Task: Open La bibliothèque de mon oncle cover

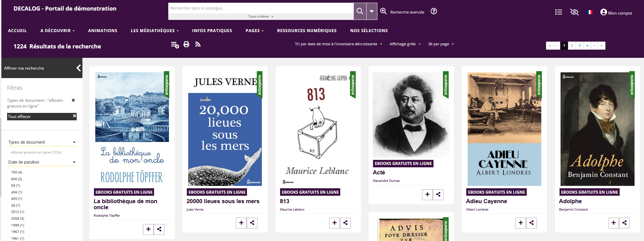Action: [x=132, y=129]
